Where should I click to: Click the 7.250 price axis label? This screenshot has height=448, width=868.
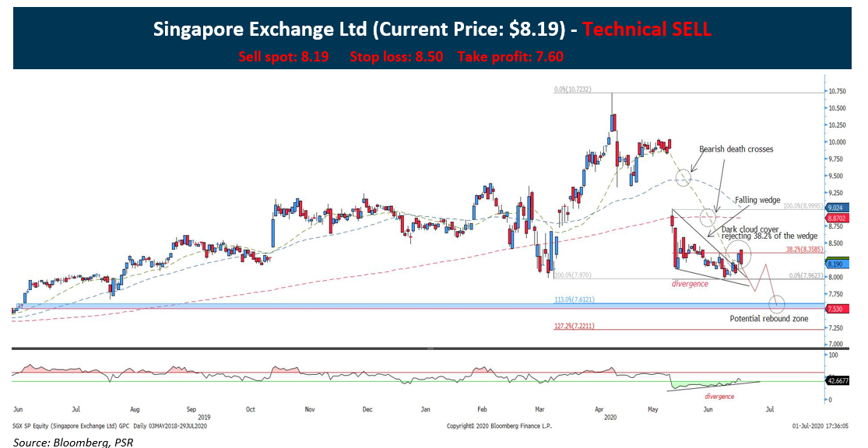(x=838, y=328)
